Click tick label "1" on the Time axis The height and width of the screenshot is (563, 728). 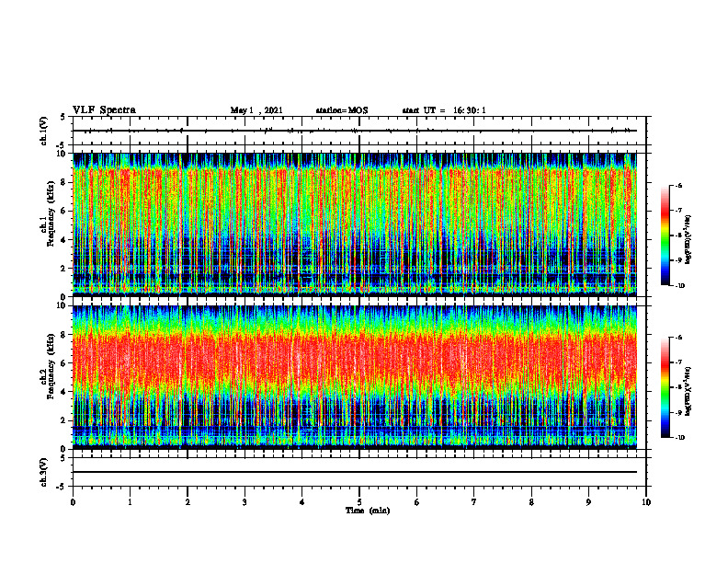coord(130,502)
